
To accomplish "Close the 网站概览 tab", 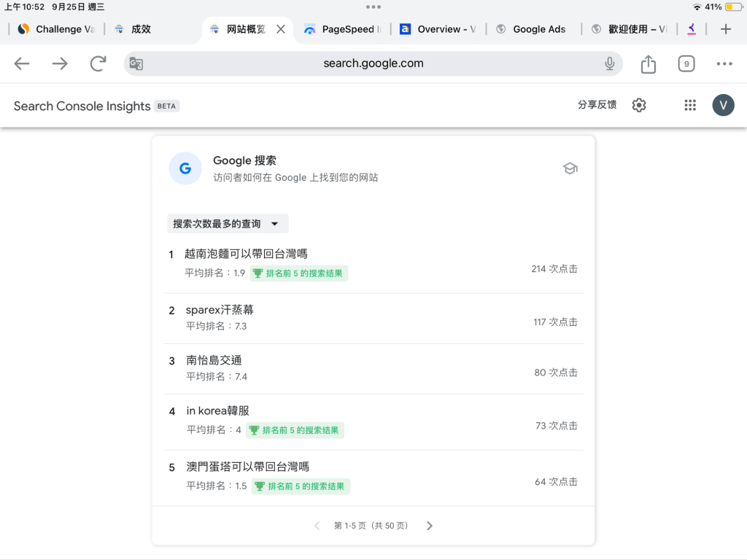I will point(281,29).
